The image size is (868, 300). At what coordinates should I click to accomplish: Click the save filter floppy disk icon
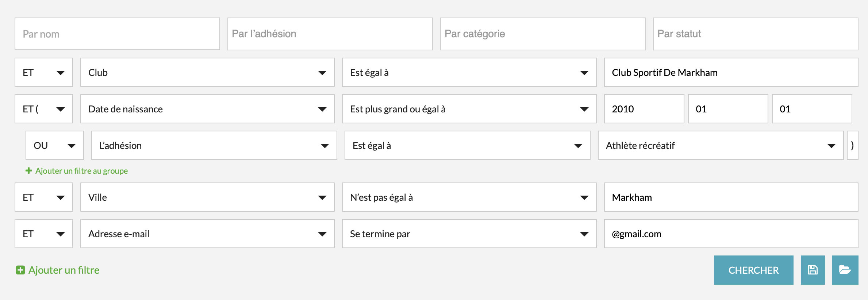pyautogui.click(x=813, y=270)
